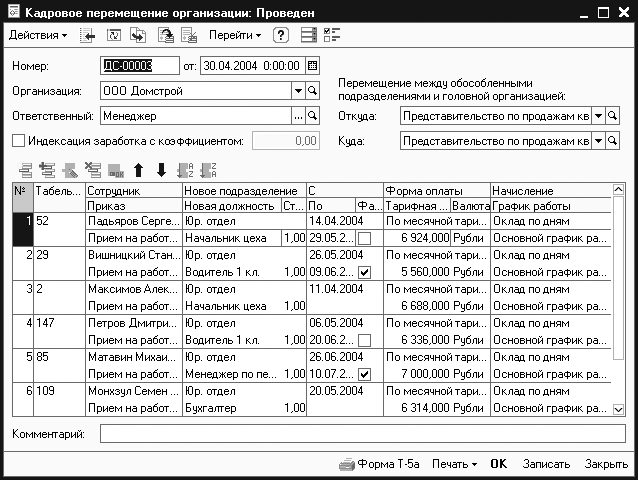Click the OK button
Viewport: 638px width, 480px height.
[x=498, y=464]
